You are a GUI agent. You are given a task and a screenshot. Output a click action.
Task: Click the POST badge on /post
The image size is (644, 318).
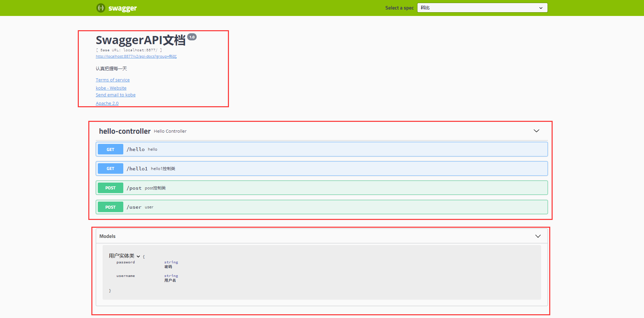[x=110, y=188]
